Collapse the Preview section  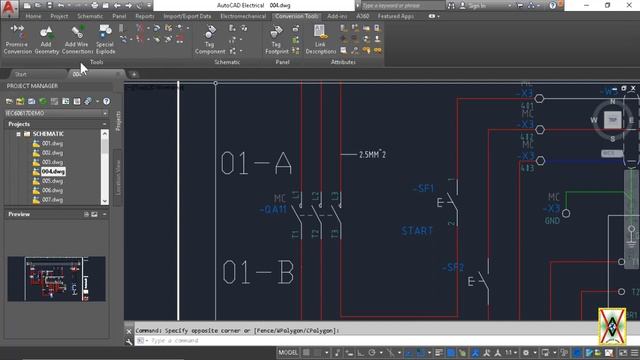click(104, 214)
